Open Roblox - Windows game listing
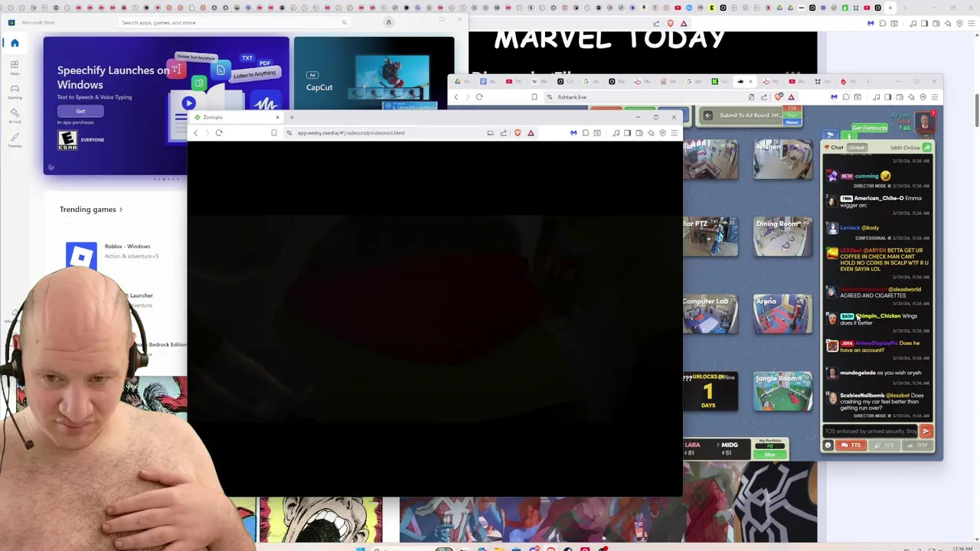 coord(127,250)
